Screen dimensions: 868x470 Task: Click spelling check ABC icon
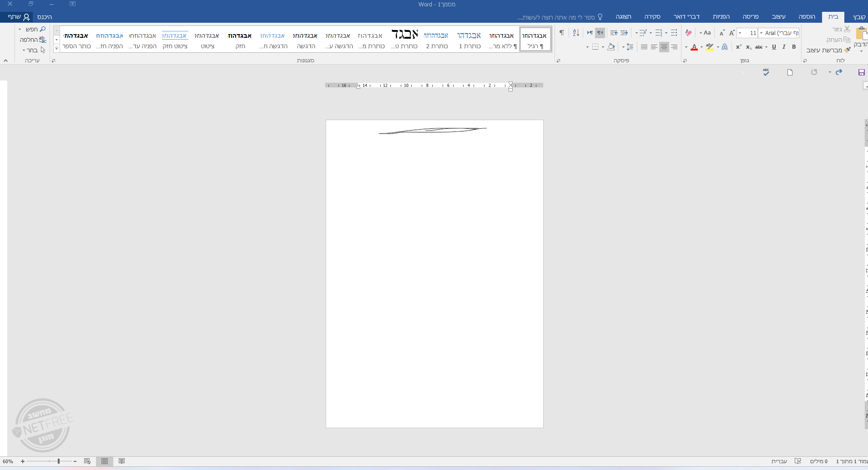(x=766, y=72)
